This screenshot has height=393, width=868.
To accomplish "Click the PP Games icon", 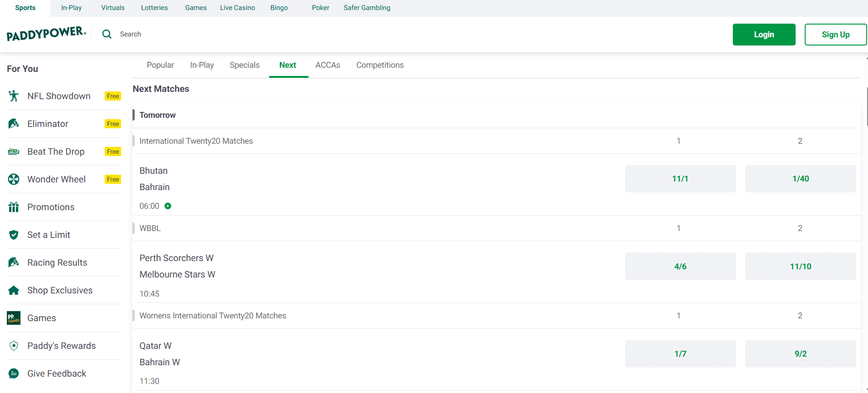I will 14,318.
